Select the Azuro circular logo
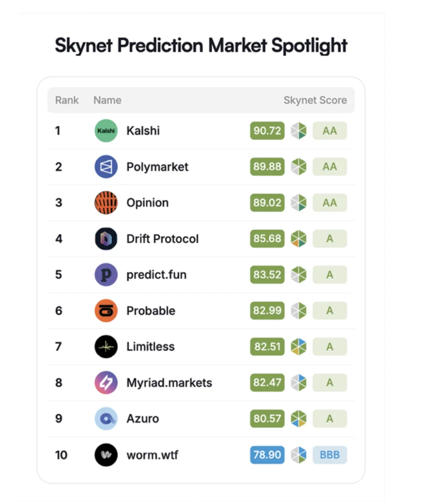Image resolution: width=442 pixels, height=504 pixels. pyautogui.click(x=105, y=418)
